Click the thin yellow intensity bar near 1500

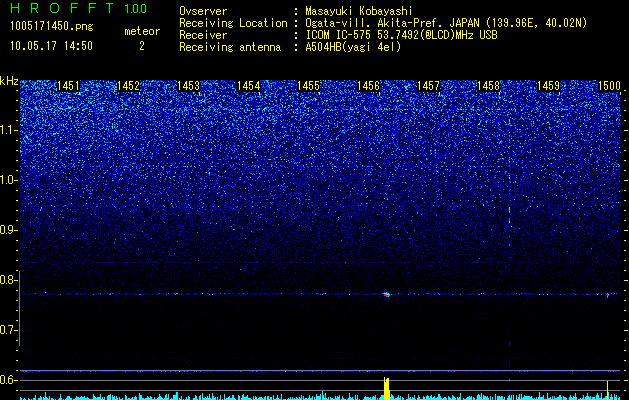pyautogui.click(x=607, y=390)
